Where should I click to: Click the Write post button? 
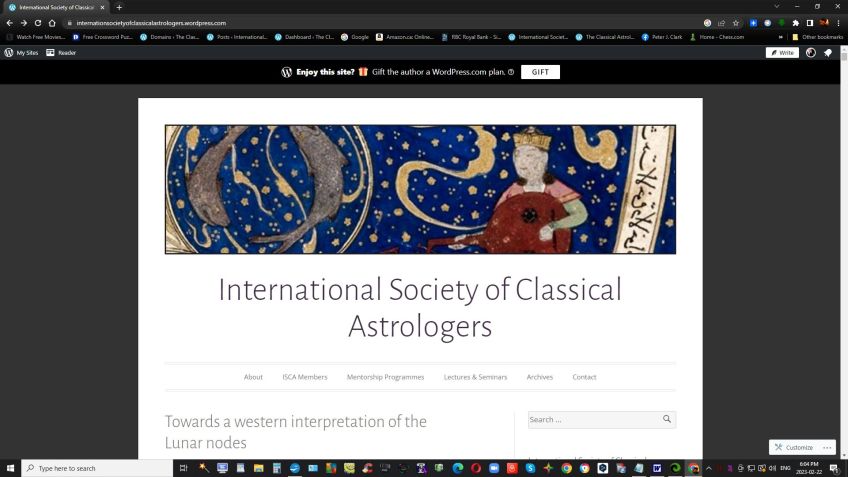point(782,52)
